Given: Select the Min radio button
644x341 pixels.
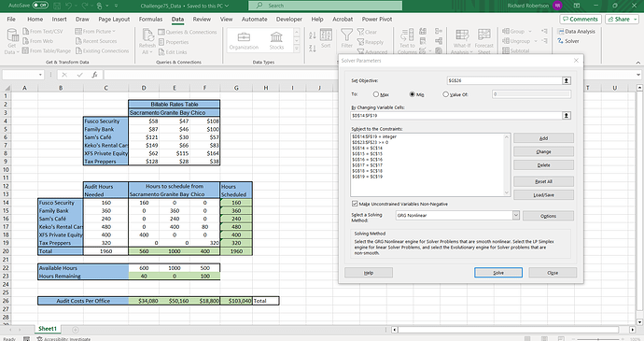Looking at the screenshot, I should point(412,94).
